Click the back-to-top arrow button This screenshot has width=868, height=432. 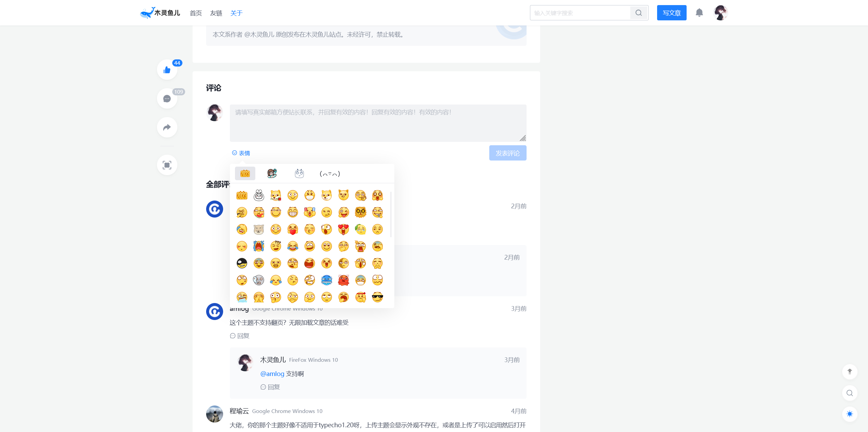(850, 372)
